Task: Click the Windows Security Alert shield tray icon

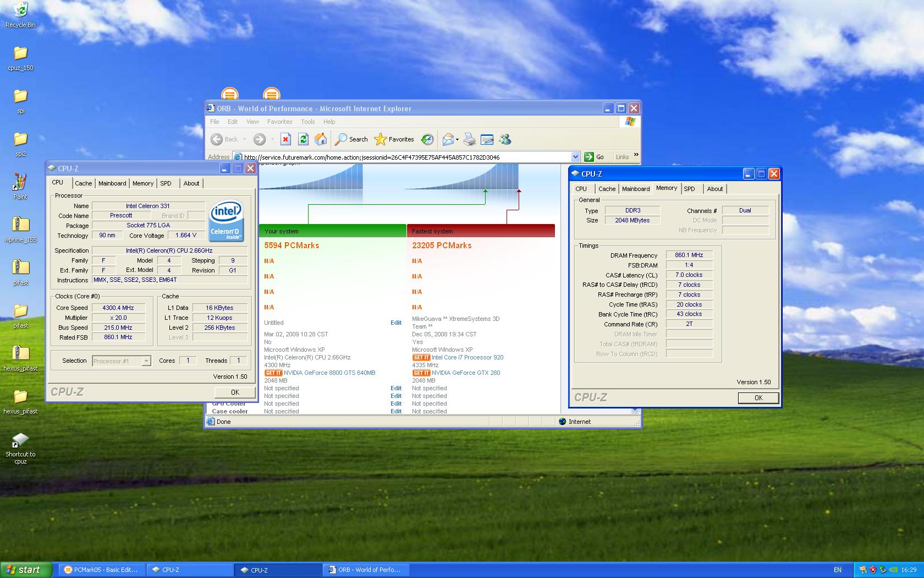Action: (x=873, y=570)
